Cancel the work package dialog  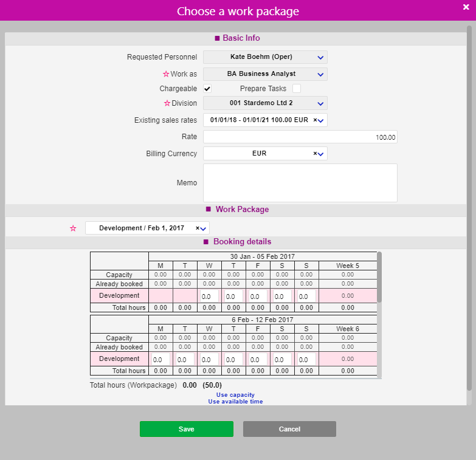tap(289, 429)
